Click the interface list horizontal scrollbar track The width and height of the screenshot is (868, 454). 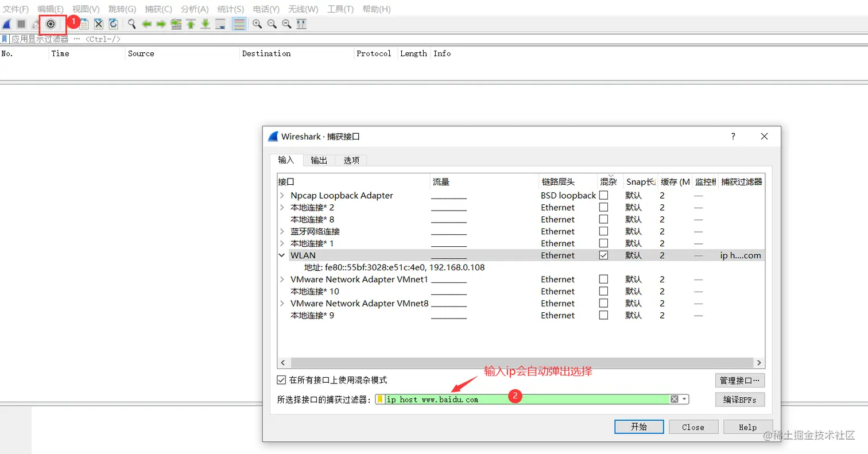[x=521, y=363]
